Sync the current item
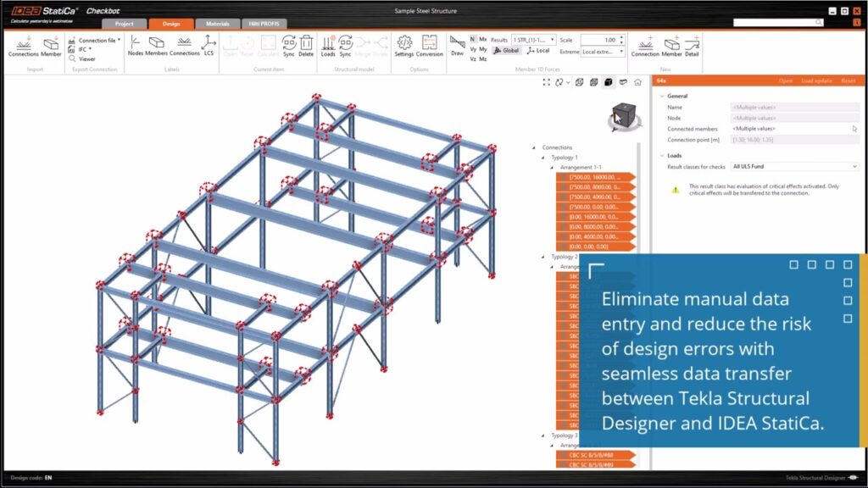This screenshot has height=488, width=868. pyautogui.click(x=288, y=46)
